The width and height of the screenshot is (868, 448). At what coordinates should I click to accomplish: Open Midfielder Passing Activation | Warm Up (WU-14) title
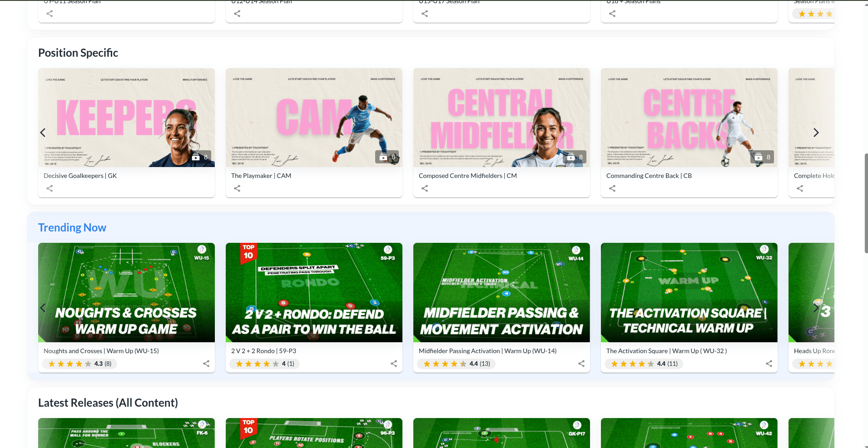487,351
